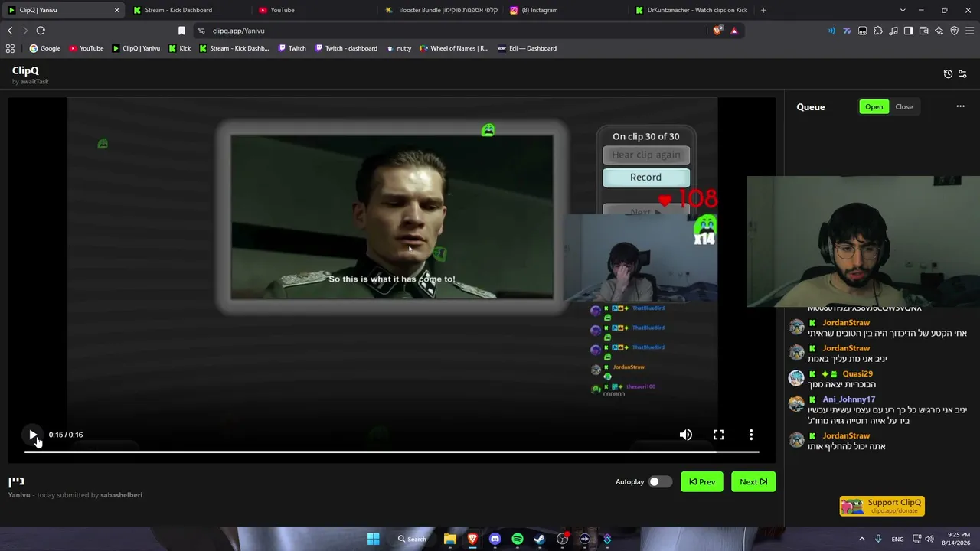Open the Brave Wallet icon
The image size is (980, 551).
[x=923, y=31]
